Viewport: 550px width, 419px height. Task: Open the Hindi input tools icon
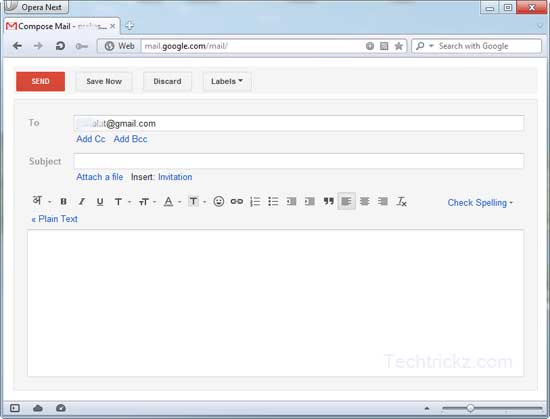[x=37, y=201]
